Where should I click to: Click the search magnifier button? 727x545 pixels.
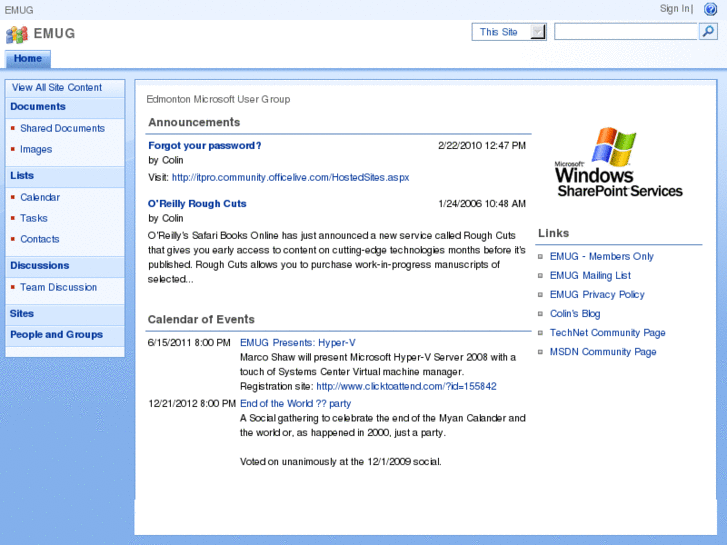708,32
